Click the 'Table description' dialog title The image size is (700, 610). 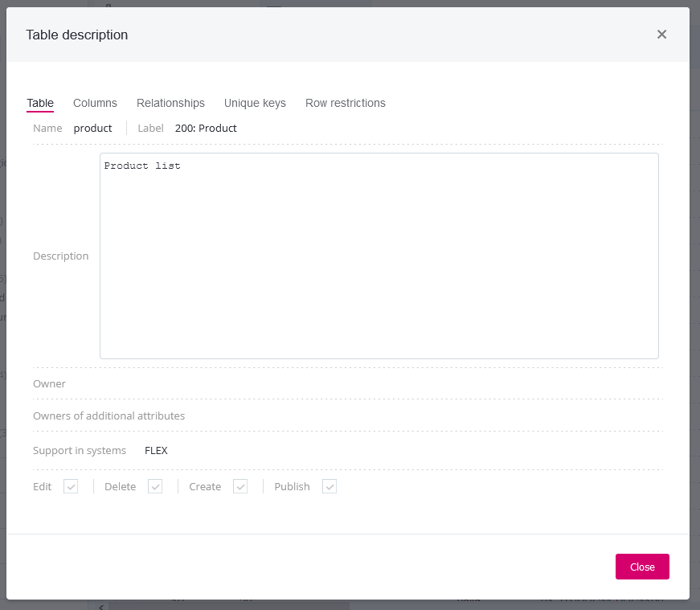(x=77, y=35)
